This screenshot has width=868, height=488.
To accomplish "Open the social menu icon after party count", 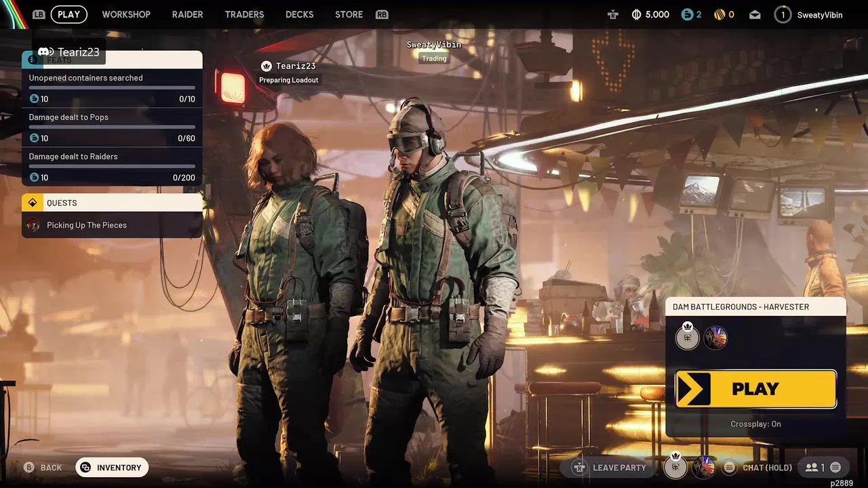I will tap(835, 468).
